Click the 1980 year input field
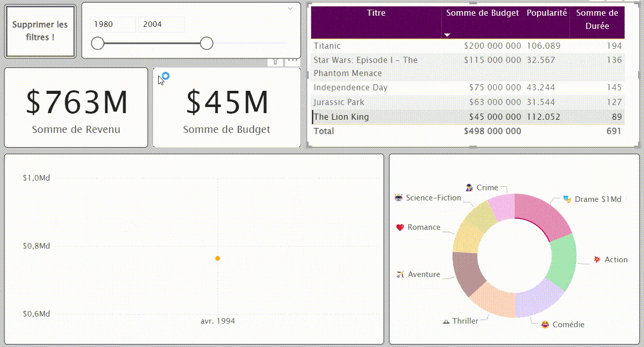644x347 pixels. (113, 24)
